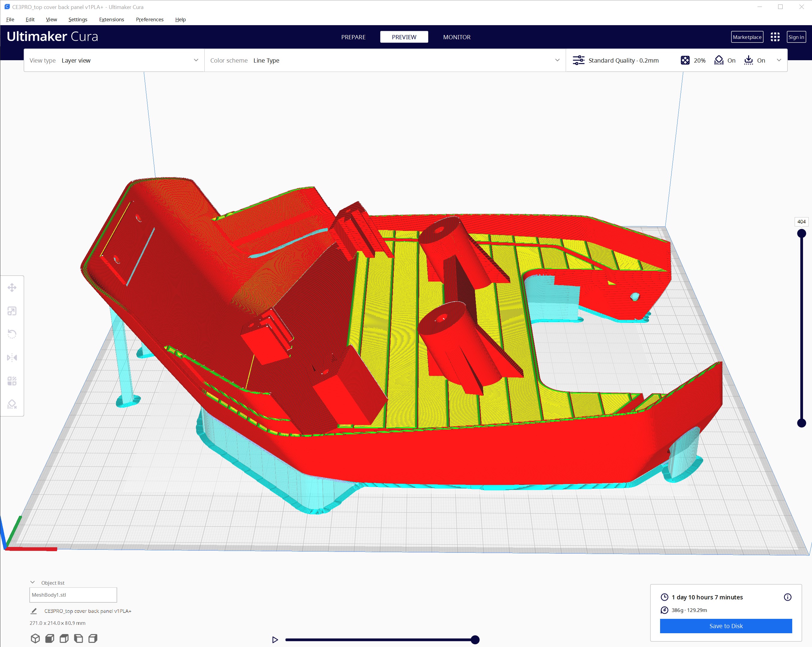Switch to 3D view camera icon
This screenshot has height=647, width=812.
click(35, 638)
